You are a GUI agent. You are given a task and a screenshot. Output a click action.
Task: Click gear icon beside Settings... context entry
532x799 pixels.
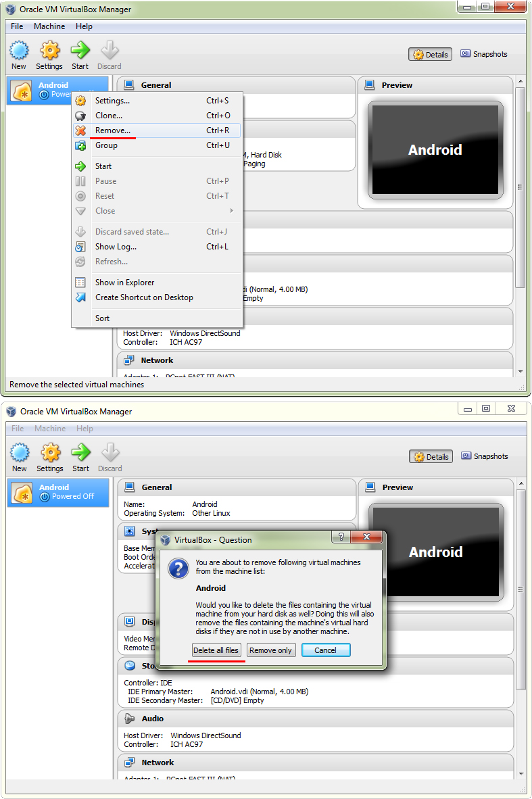(80, 101)
